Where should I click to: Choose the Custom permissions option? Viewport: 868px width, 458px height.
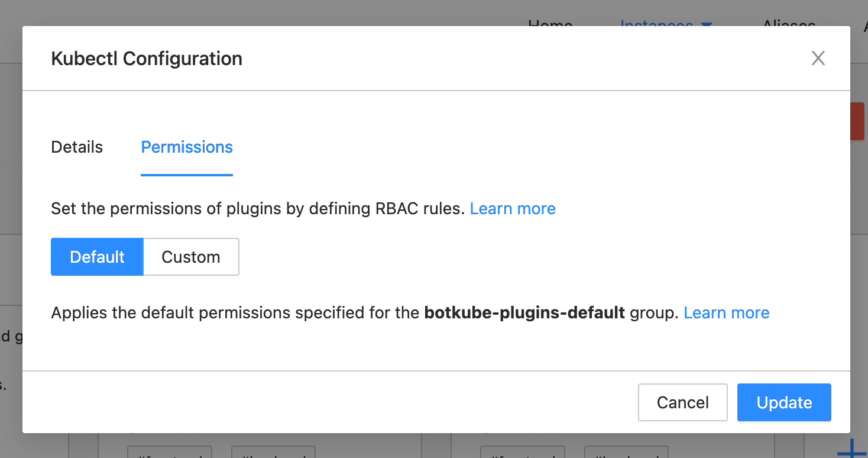[191, 257]
